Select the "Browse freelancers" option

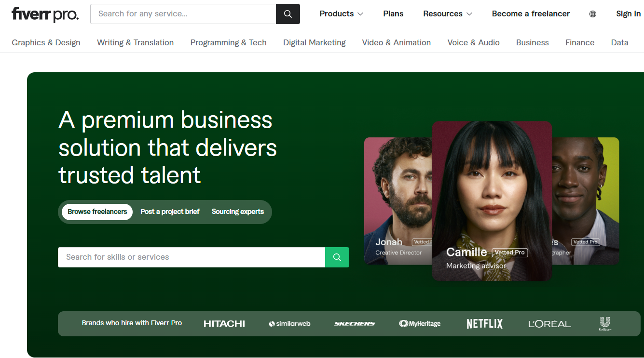96,212
